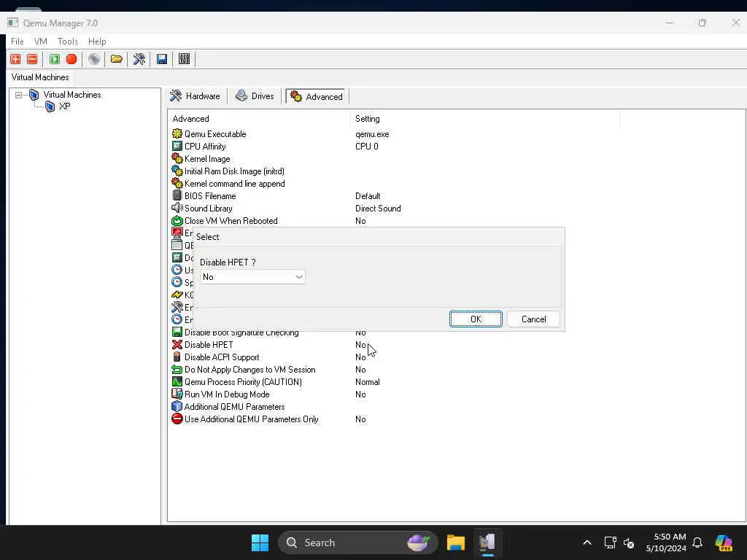Click the CPU 0 setting value

(x=367, y=147)
